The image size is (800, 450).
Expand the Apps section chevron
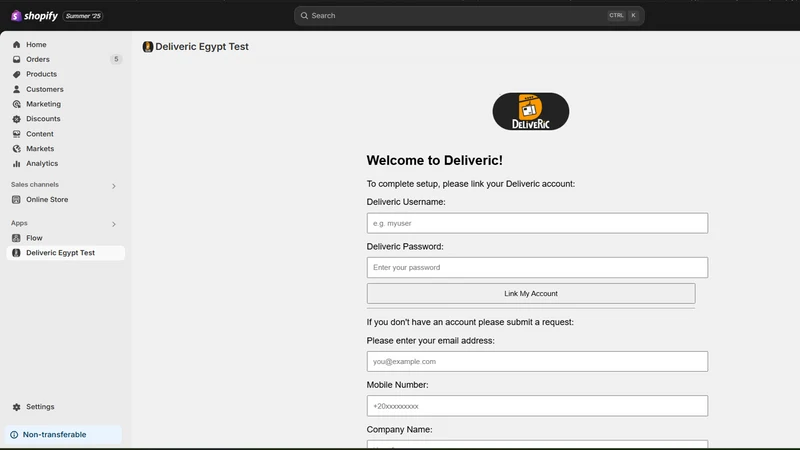click(x=114, y=224)
